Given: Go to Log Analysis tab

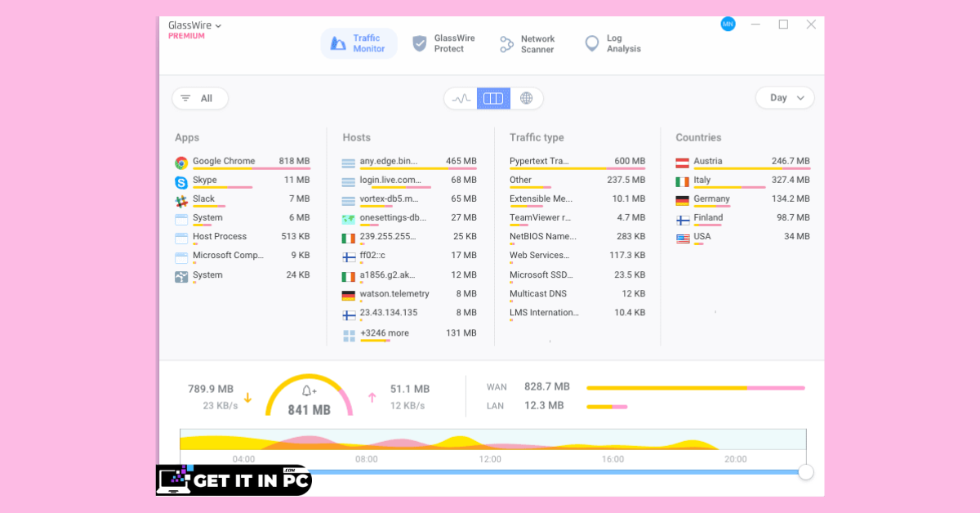Looking at the screenshot, I should [613, 44].
